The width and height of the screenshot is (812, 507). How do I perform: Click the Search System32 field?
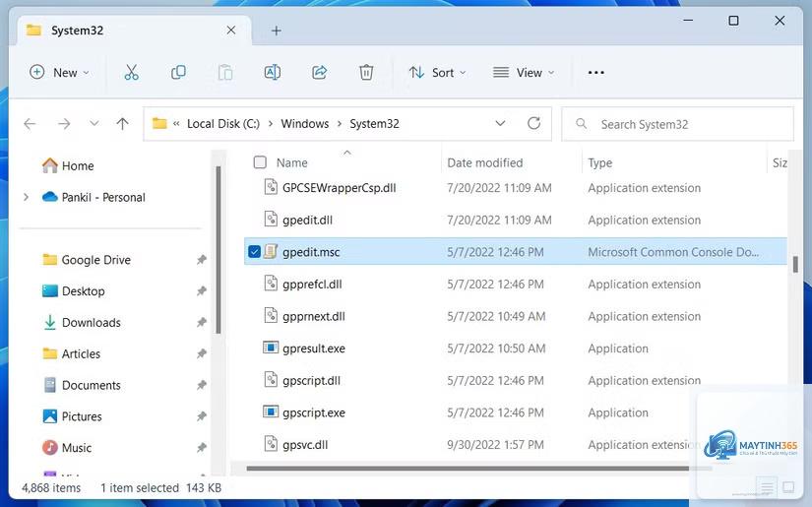click(x=677, y=124)
